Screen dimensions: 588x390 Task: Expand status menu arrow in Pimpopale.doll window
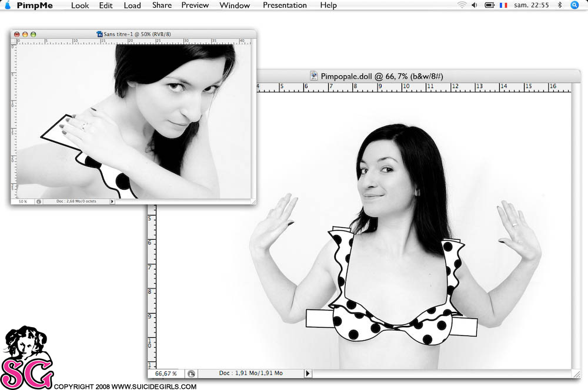tap(308, 373)
